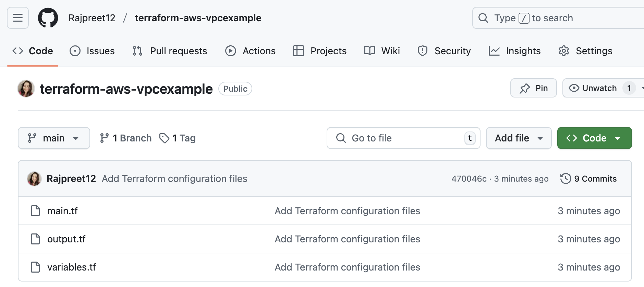This screenshot has width=644, height=287.
Task: Click the Go to file search field
Action: [x=403, y=138]
